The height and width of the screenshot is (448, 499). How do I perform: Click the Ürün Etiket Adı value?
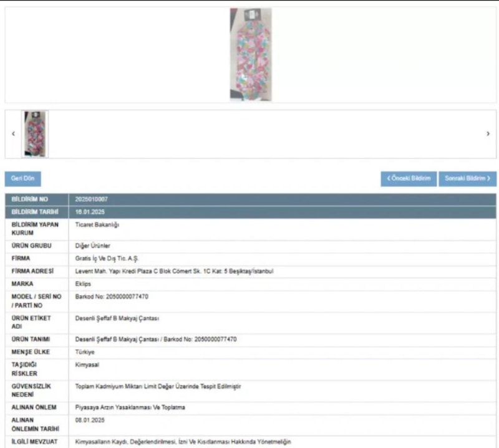(117, 318)
